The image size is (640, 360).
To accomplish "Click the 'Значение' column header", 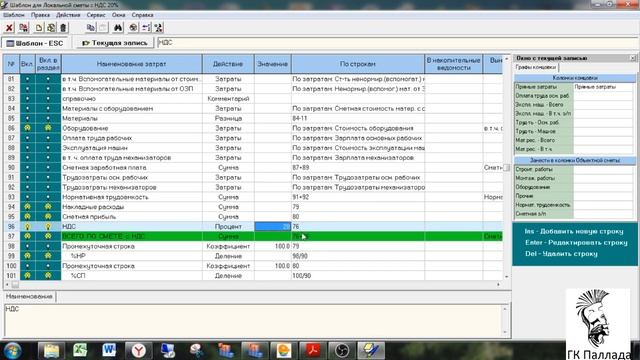I will 273,64.
